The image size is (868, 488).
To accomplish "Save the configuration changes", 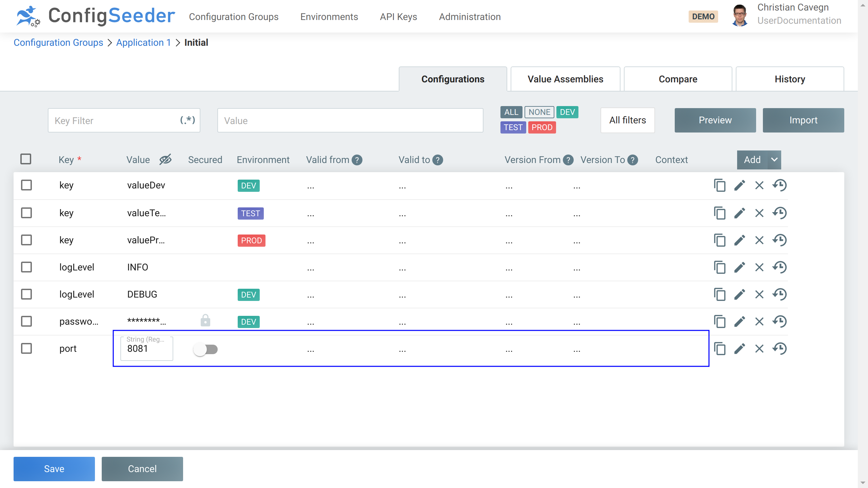I will coord(54,469).
